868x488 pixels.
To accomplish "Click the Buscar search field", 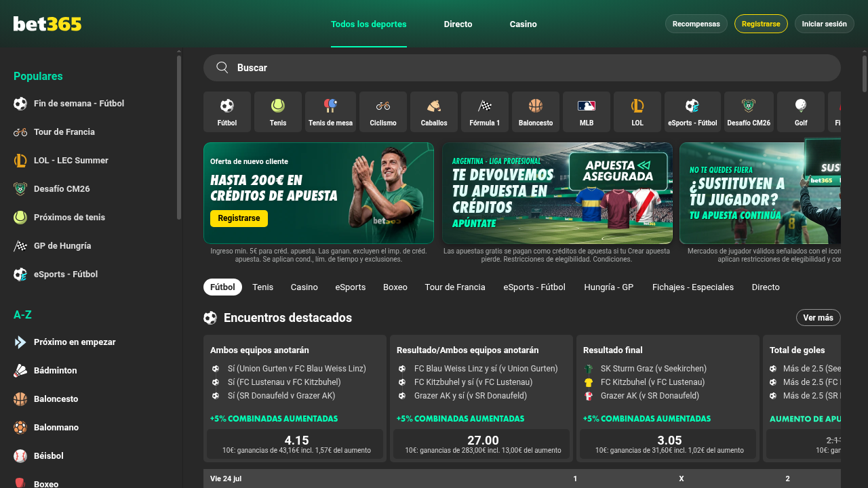I will (522, 68).
